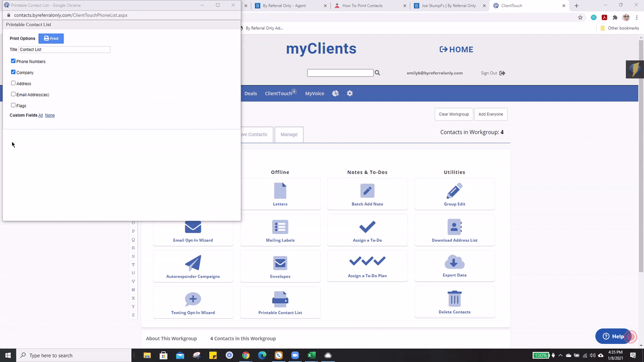The image size is (644, 362).
Task: Uncheck the Company checkbox
Action: (x=13, y=72)
